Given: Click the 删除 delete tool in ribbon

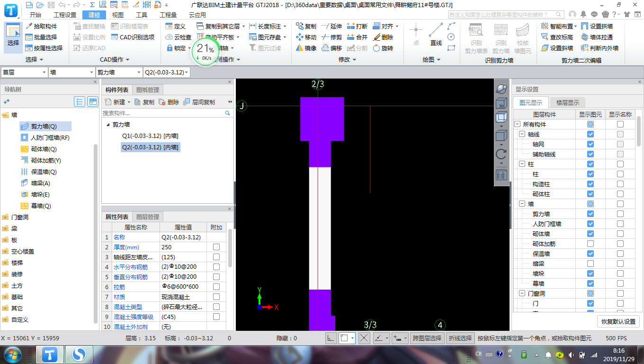Looking at the screenshot, I should click(383, 37).
